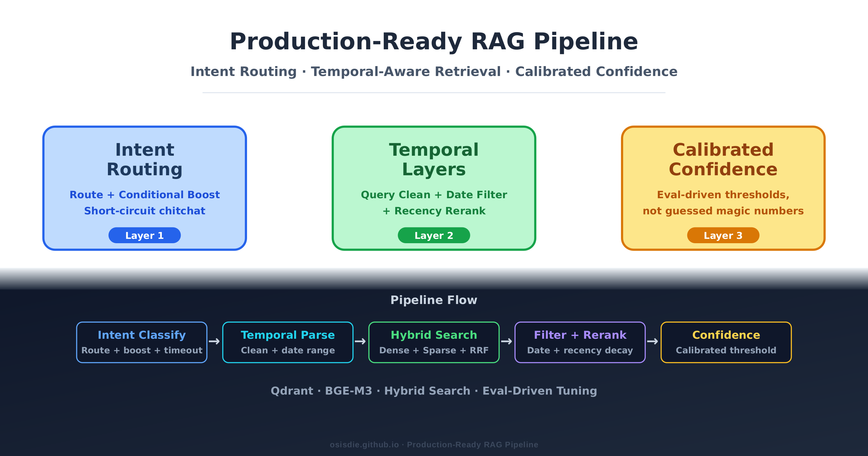The width and height of the screenshot is (868, 456).
Task: Select the Calibrated Confidence card heading
Action: [723, 159]
